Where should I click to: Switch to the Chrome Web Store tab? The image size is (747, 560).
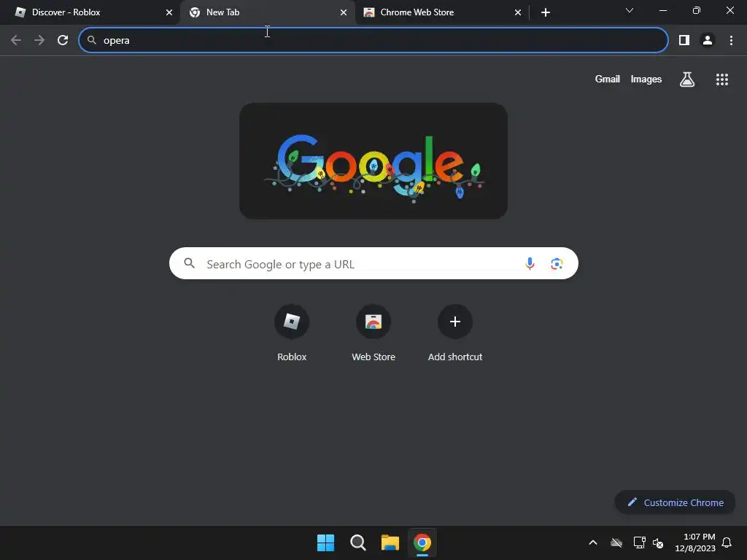[x=441, y=12]
